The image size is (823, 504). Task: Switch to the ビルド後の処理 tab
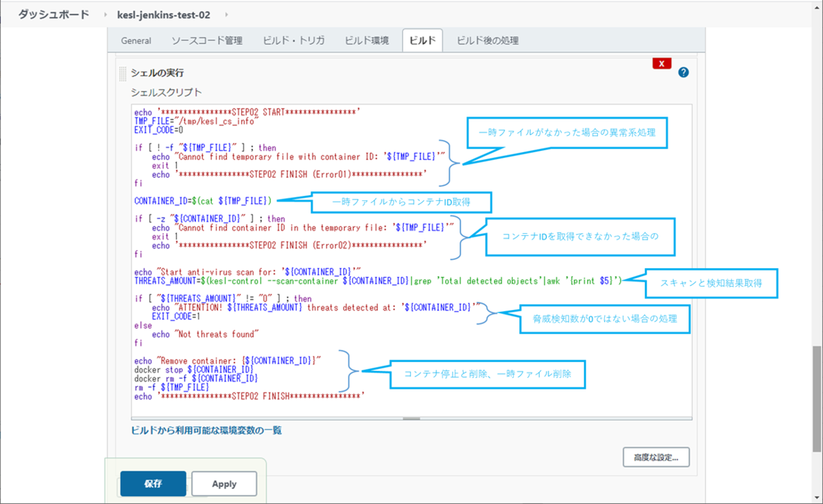(488, 40)
